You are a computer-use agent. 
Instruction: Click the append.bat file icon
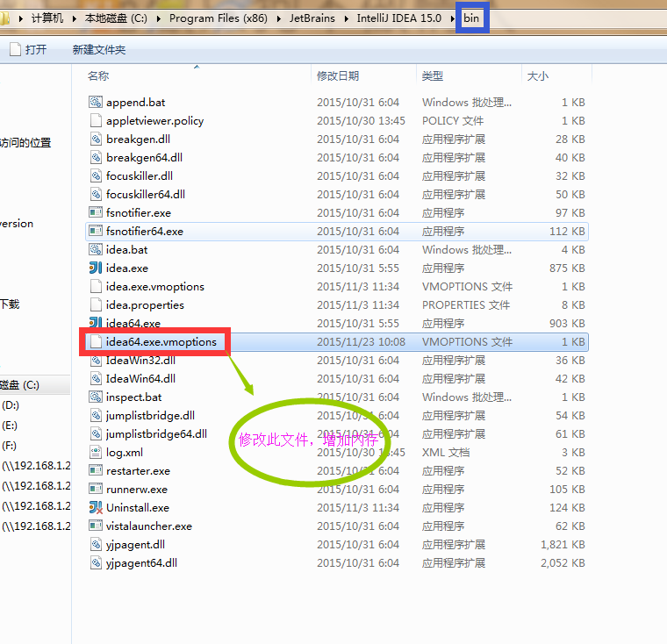click(x=96, y=102)
